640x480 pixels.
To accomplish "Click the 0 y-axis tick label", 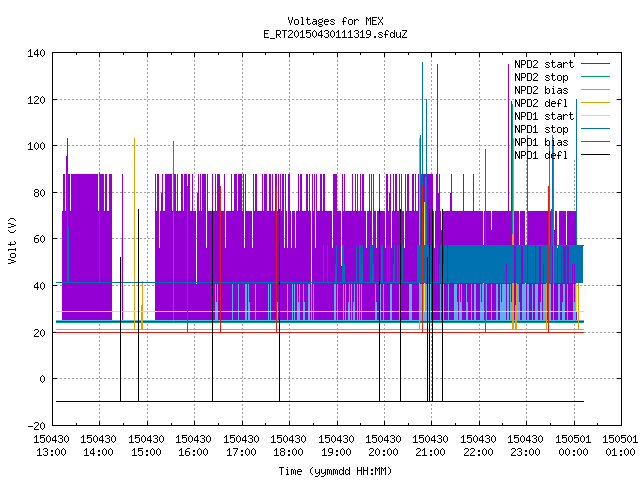I will coord(43,379).
